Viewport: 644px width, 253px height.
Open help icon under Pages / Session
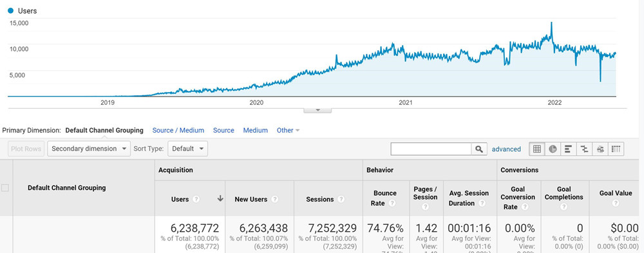(425, 207)
